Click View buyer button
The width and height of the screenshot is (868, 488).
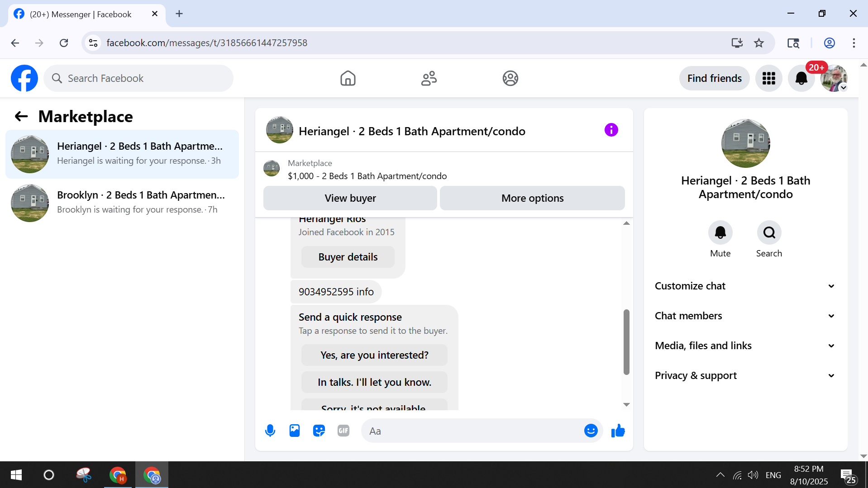[x=350, y=198]
